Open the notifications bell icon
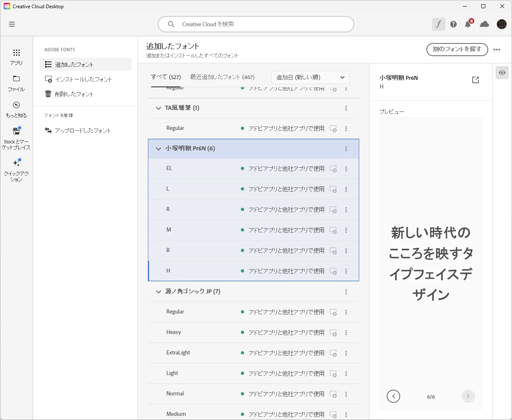Image resolution: width=512 pixels, height=420 pixels. 468,24
